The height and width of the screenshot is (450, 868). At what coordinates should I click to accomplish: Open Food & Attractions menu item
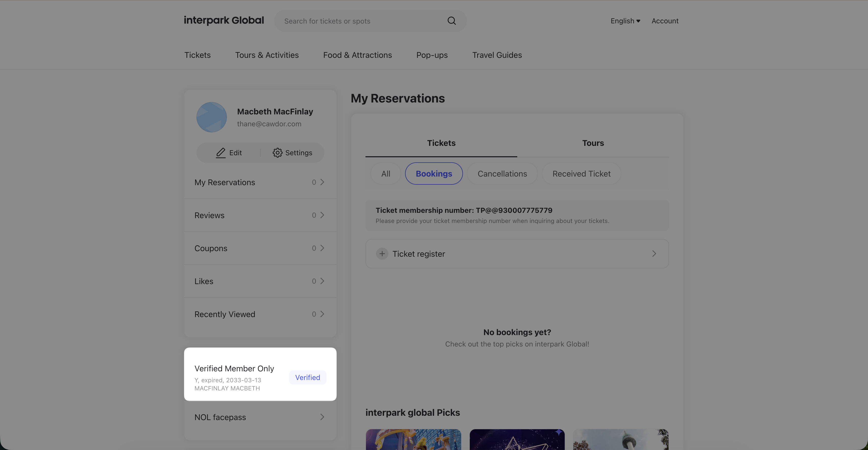coord(357,55)
